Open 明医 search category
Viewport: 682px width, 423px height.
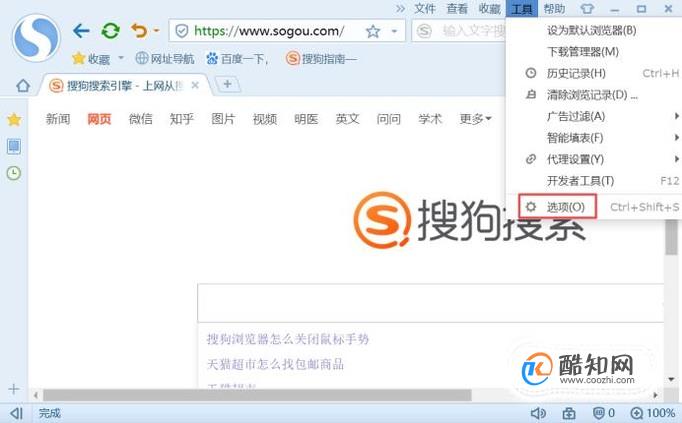click(x=306, y=119)
